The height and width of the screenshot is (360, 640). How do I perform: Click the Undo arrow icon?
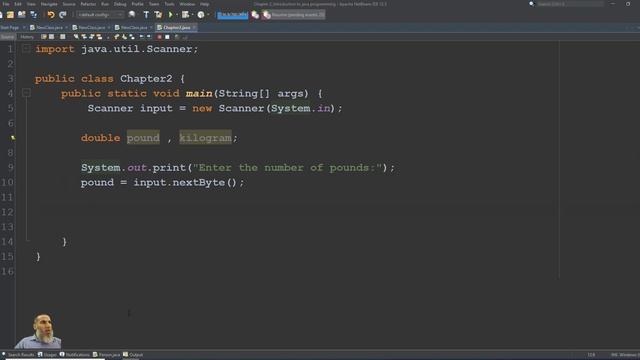click(51, 15)
